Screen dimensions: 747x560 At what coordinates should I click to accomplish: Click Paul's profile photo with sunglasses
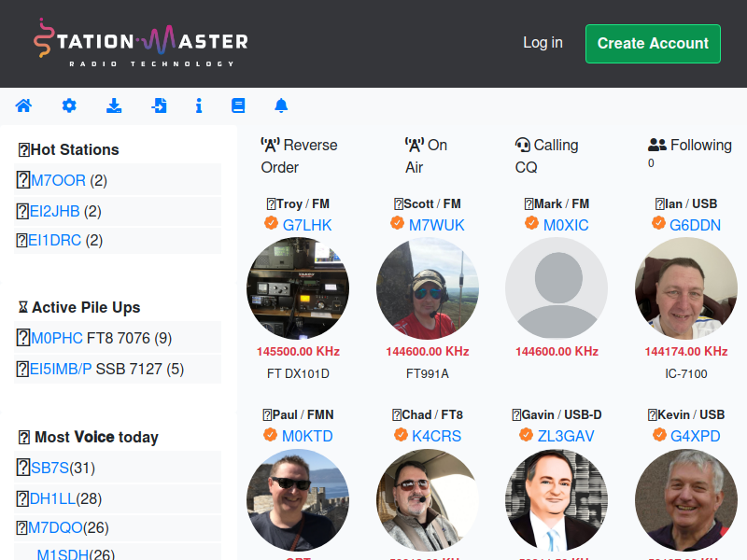click(x=298, y=500)
